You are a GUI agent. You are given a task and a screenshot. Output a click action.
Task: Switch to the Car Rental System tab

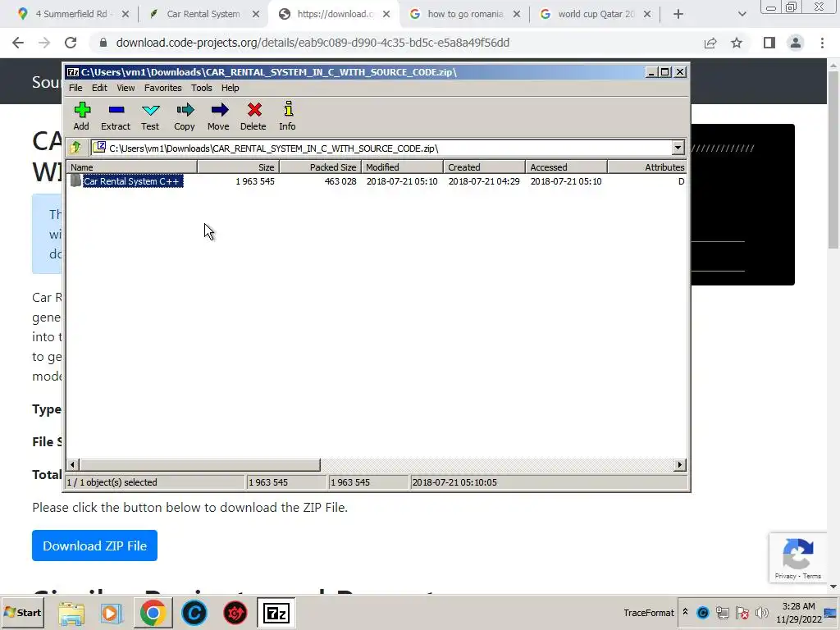[203, 14]
